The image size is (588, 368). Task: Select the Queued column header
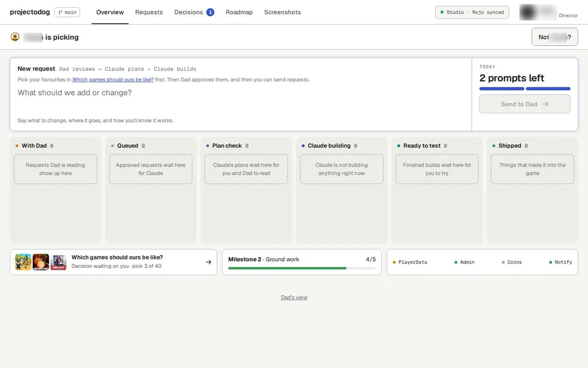(x=127, y=146)
